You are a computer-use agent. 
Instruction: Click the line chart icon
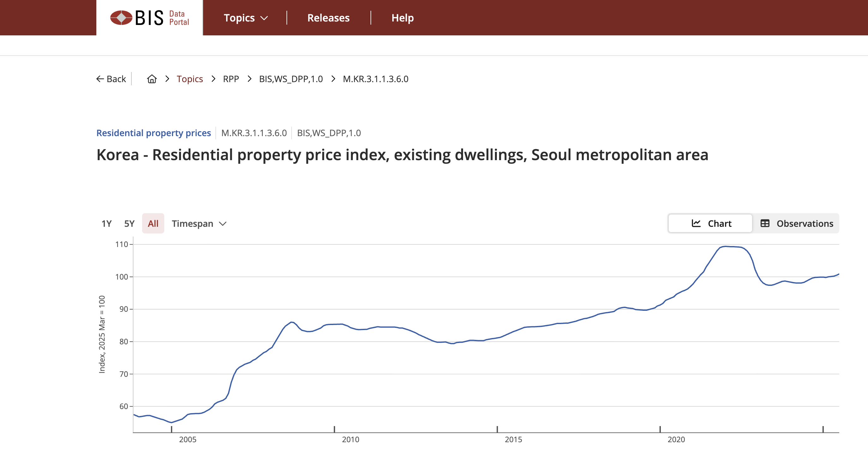click(696, 223)
